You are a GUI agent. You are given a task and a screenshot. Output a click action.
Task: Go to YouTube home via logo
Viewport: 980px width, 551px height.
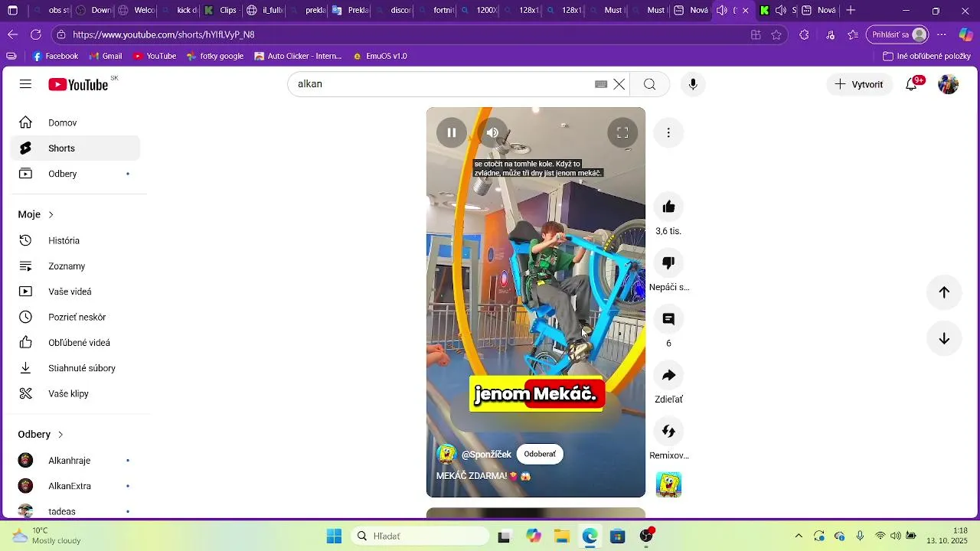78,84
